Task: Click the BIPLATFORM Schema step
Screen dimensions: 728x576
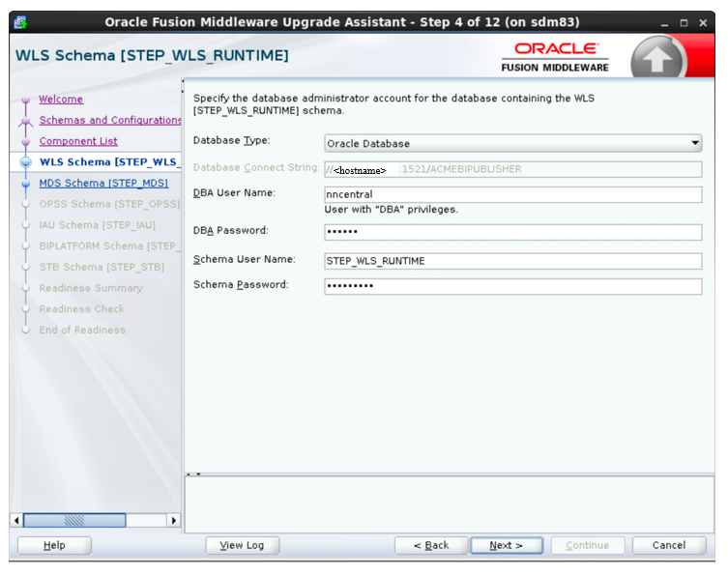Action: coord(110,246)
